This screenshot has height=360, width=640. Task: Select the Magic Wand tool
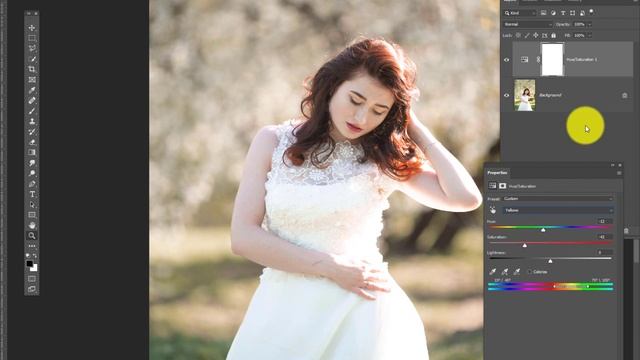pyautogui.click(x=32, y=59)
